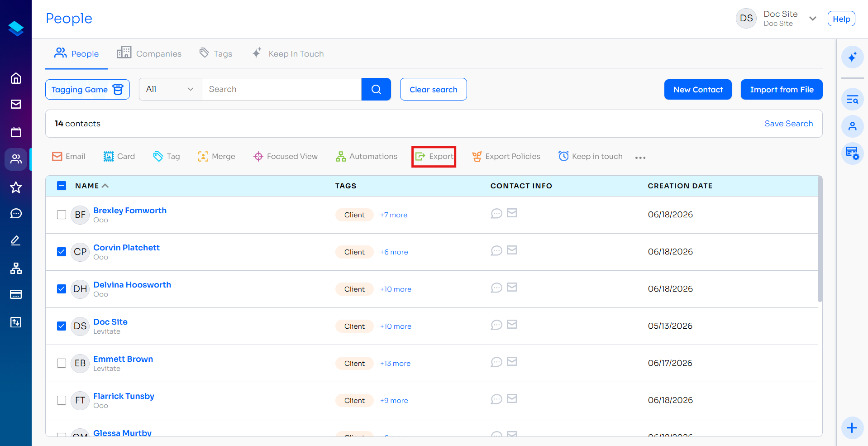Screen dimensions: 868x446
Task: Click the blue search magnifier button
Action: [x=376, y=89]
